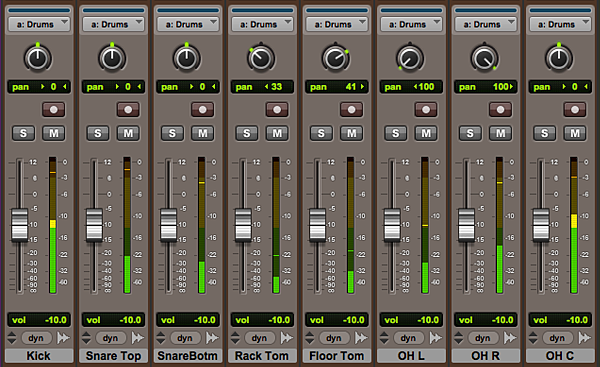Open the Rack Tom group dropdown
This screenshot has height=367, width=600.
(x=262, y=24)
